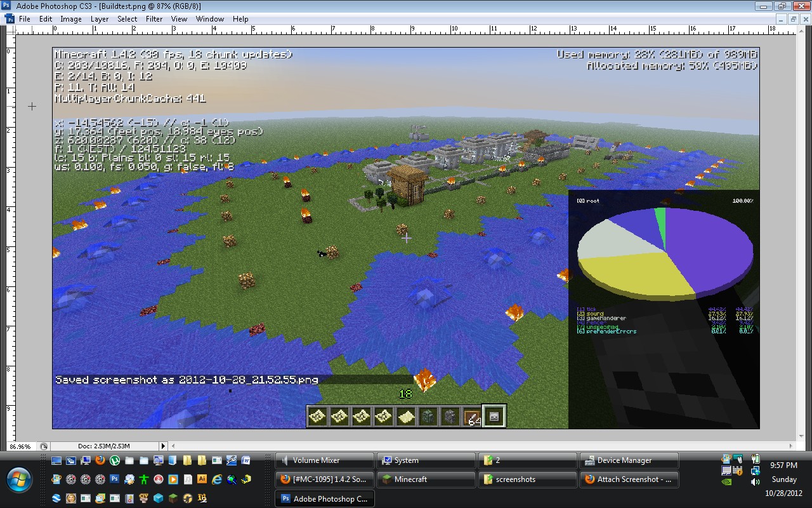
Task: Switch to Device Manager taskbar button
Action: [x=629, y=460]
